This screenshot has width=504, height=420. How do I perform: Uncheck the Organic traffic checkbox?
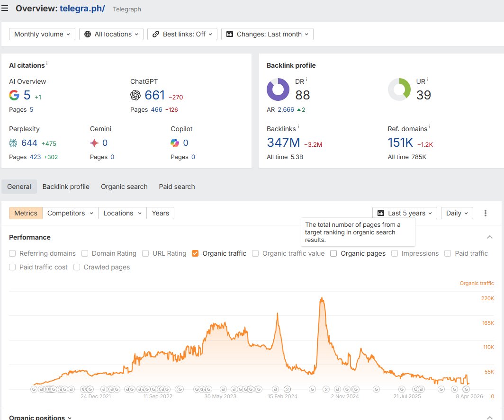coord(195,253)
